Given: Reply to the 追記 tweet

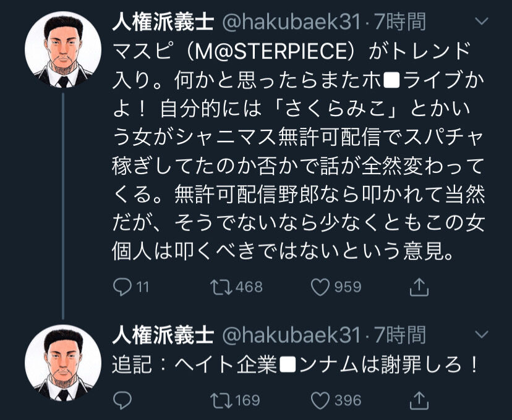Looking at the screenshot, I should pyautogui.click(x=122, y=400).
